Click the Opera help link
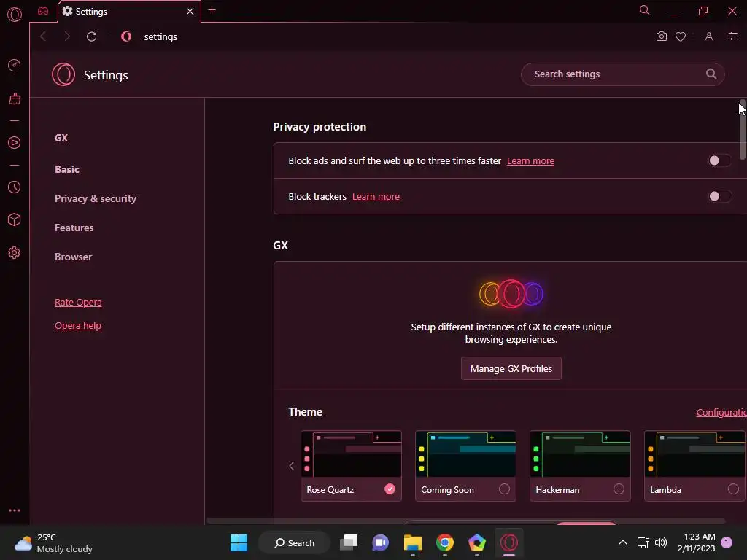Image resolution: width=747 pixels, height=560 pixels. click(77, 326)
